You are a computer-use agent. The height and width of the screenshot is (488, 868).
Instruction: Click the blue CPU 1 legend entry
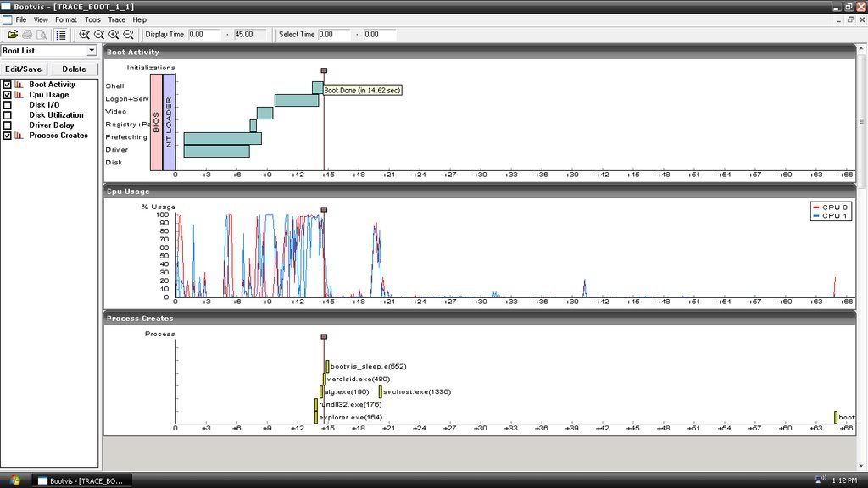click(x=831, y=216)
